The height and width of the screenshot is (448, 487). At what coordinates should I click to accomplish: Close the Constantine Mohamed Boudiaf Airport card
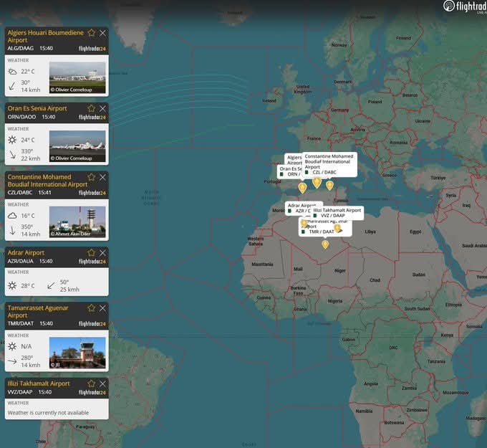tap(102, 177)
